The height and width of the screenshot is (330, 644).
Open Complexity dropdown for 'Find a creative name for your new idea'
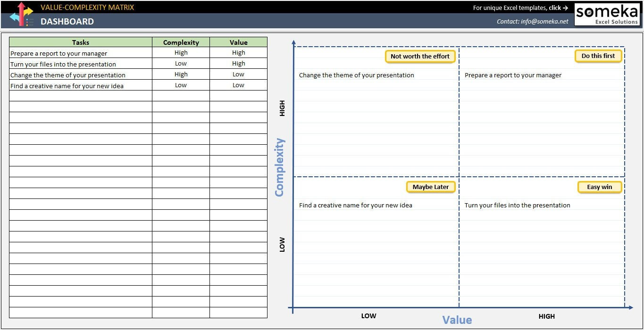coord(181,85)
